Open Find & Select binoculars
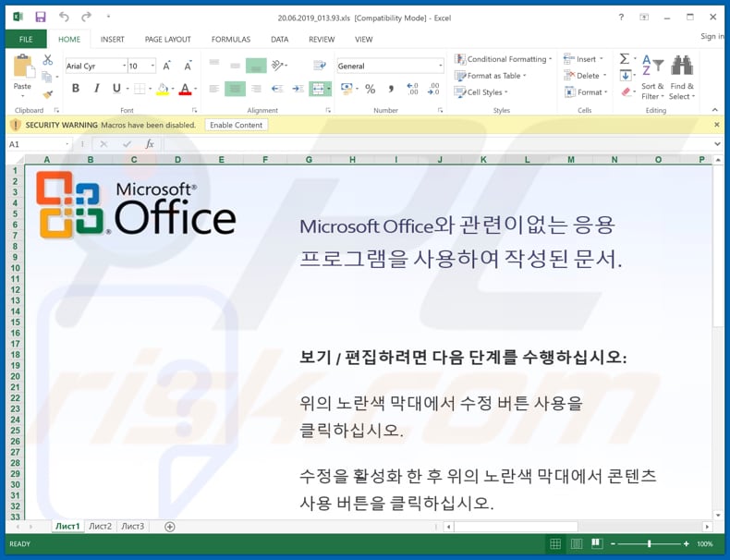This screenshot has height=560, width=730. [x=682, y=77]
